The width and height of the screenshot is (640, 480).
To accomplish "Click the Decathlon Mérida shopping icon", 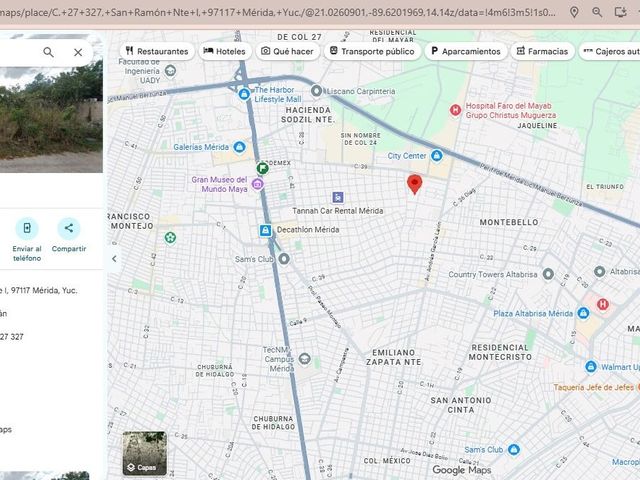I will click(265, 231).
